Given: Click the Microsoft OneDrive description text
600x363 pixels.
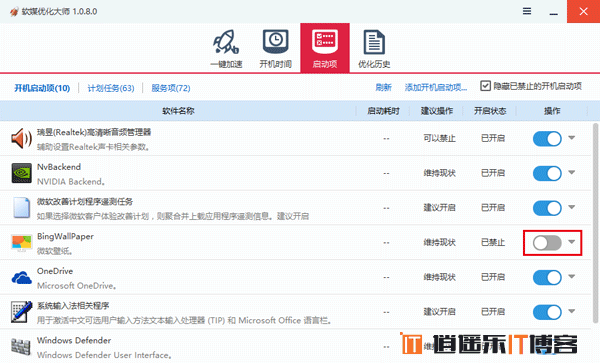Looking at the screenshot, I should [x=77, y=286].
